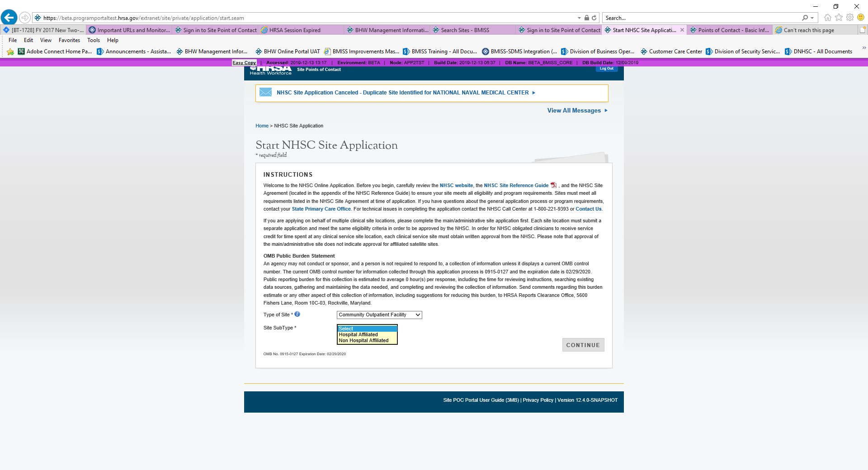Open browser settings gear icon

click(850, 18)
